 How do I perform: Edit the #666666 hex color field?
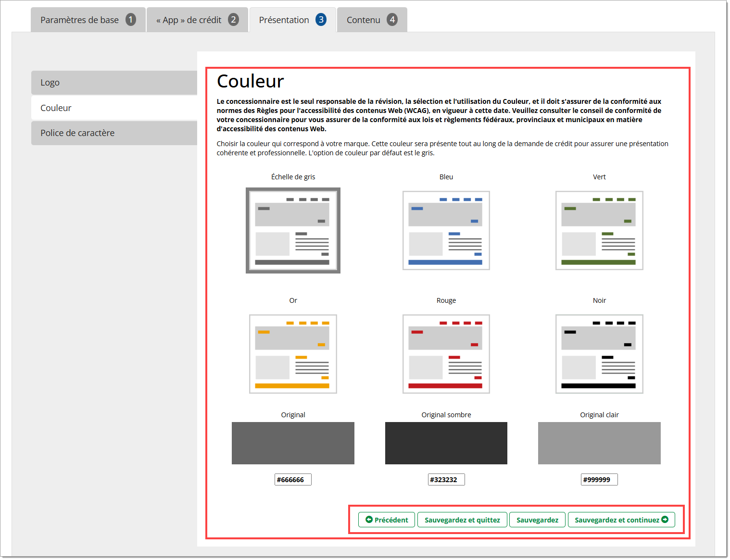[x=293, y=480]
